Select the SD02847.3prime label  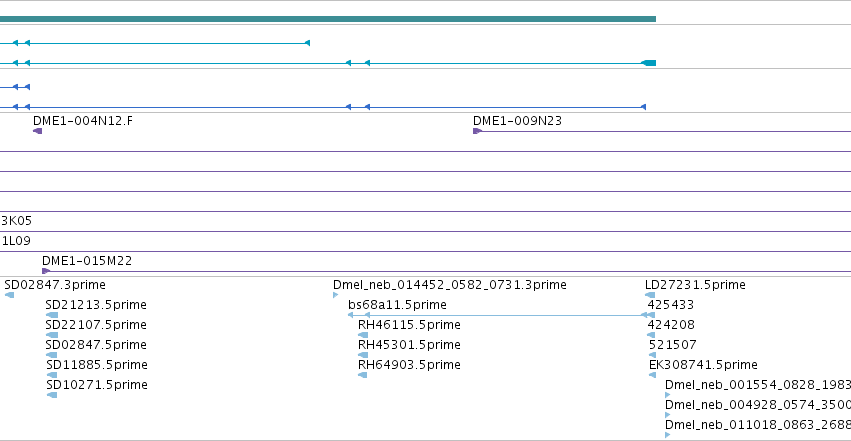(x=55, y=284)
